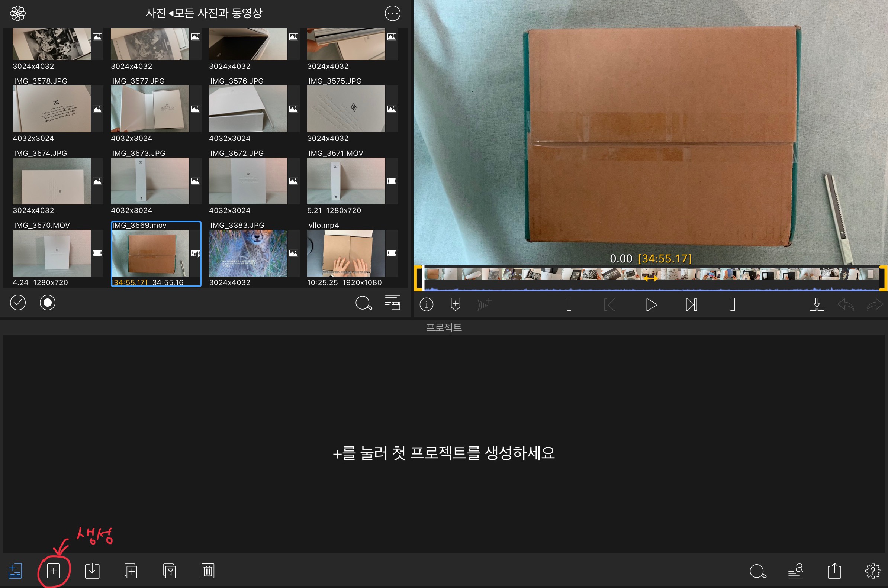
Task: Click the filmstrip scrubber playhead marker
Action: click(650, 278)
